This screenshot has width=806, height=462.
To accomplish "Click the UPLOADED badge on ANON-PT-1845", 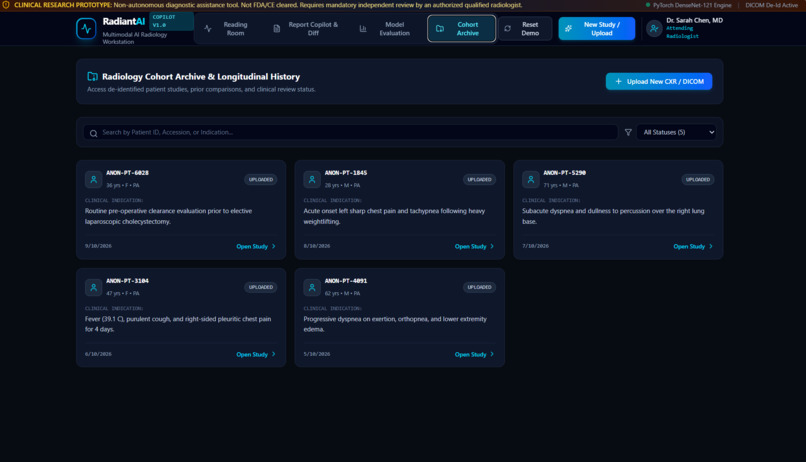I will (x=479, y=179).
